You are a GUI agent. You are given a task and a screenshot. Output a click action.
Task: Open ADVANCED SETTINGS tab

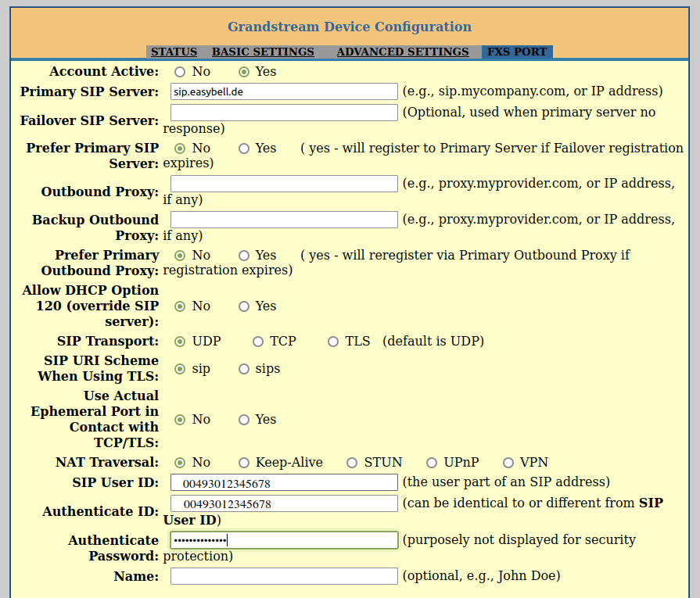(x=402, y=52)
